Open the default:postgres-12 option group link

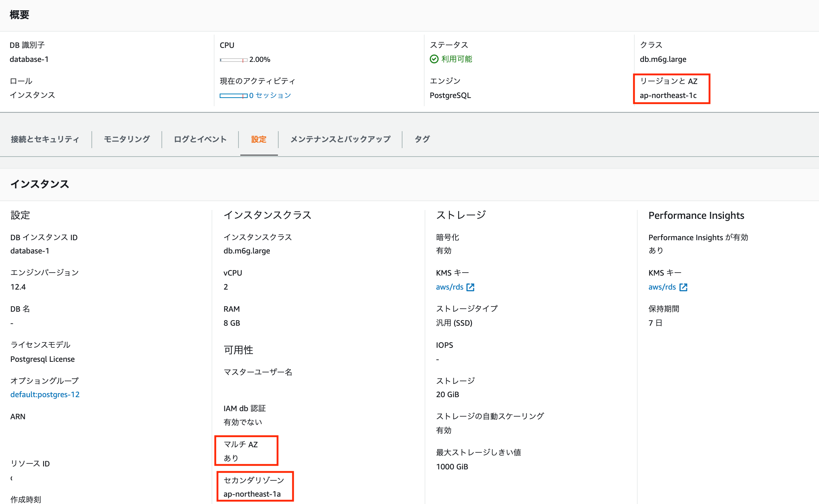click(x=45, y=394)
